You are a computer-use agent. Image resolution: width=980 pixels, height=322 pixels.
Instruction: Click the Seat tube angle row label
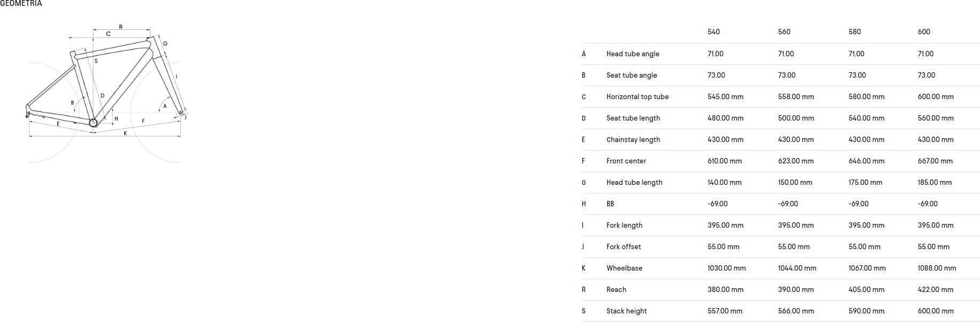(x=632, y=76)
